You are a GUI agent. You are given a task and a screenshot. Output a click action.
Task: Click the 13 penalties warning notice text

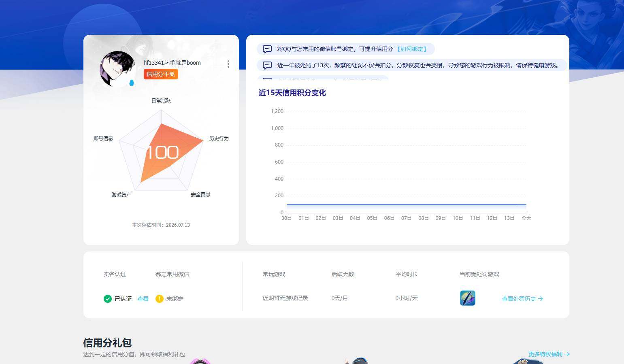(418, 65)
